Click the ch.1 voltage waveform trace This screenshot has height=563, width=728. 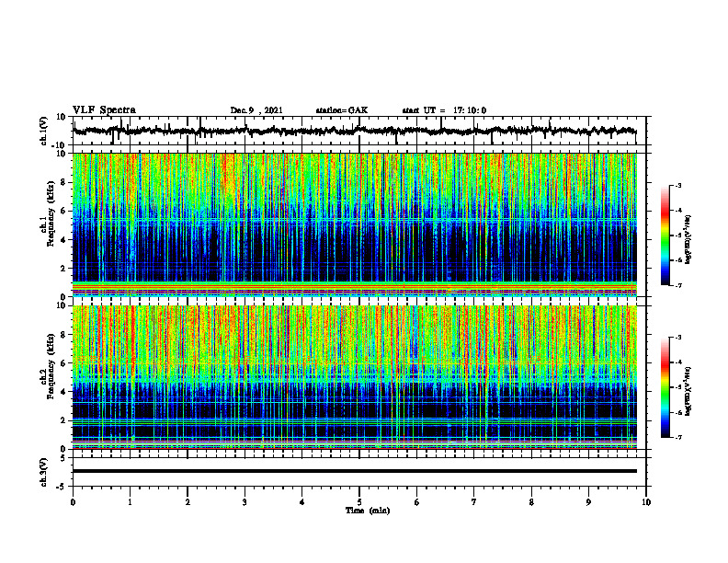pyautogui.click(x=354, y=131)
